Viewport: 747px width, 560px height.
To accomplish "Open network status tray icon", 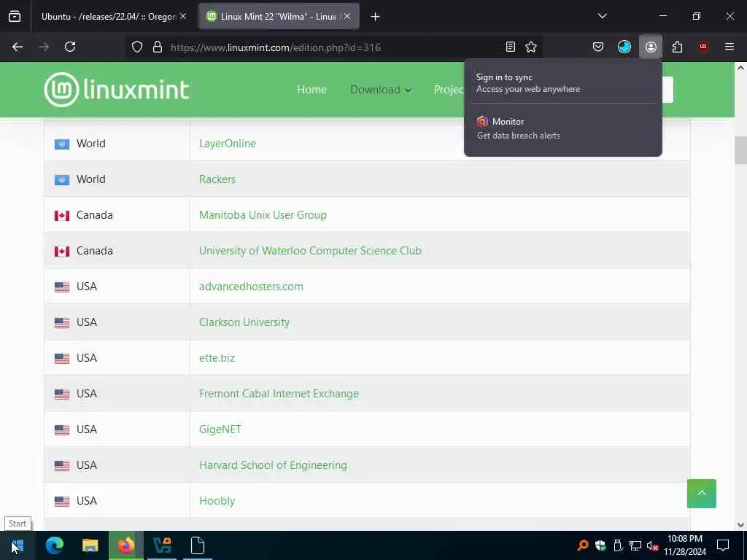I will coord(635,545).
